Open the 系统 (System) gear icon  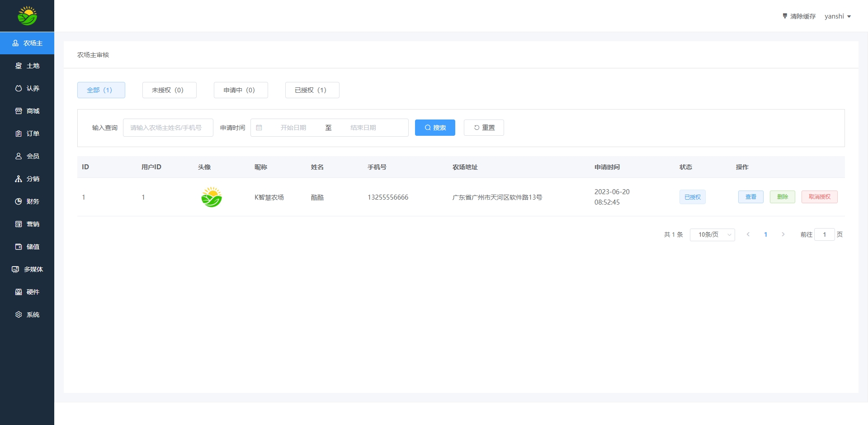pyautogui.click(x=19, y=315)
